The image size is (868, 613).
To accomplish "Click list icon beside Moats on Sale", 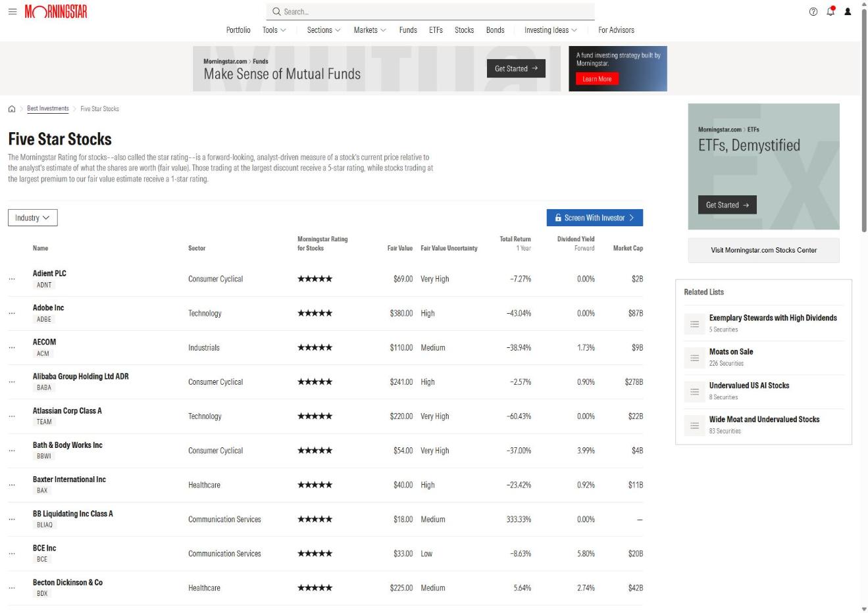I will coord(694,358).
